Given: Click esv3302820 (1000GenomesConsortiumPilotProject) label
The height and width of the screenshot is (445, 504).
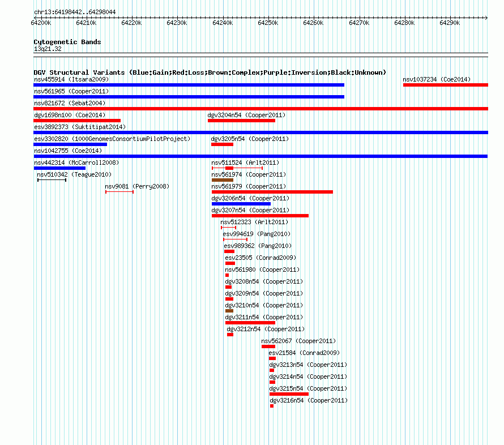Looking at the screenshot, I should 112,139.
